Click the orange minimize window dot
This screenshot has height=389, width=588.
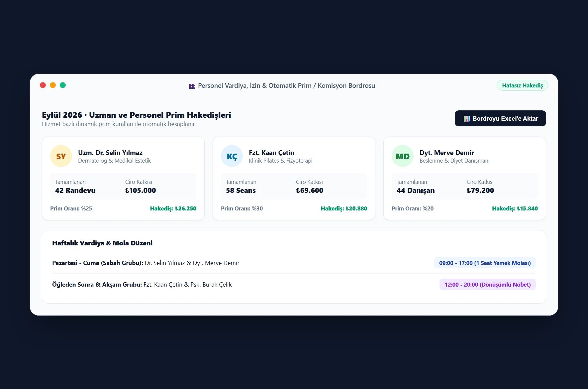click(x=53, y=85)
